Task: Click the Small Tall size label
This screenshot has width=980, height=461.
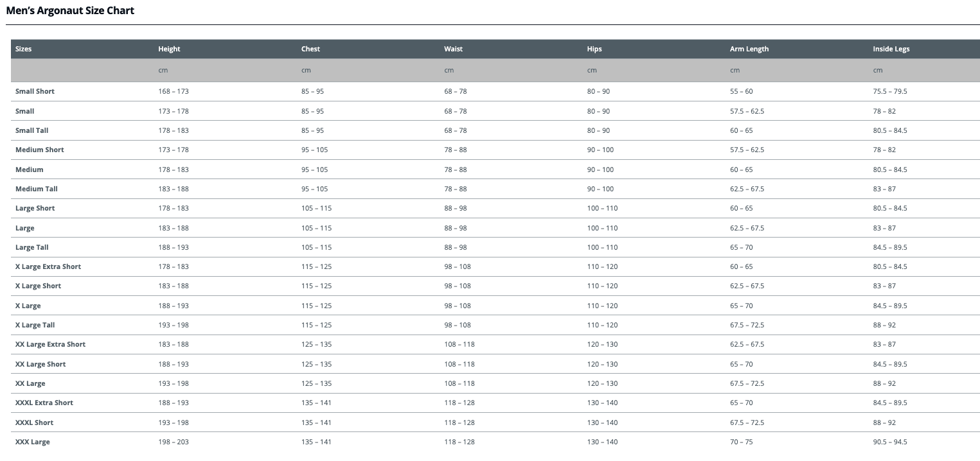Action: (x=32, y=130)
